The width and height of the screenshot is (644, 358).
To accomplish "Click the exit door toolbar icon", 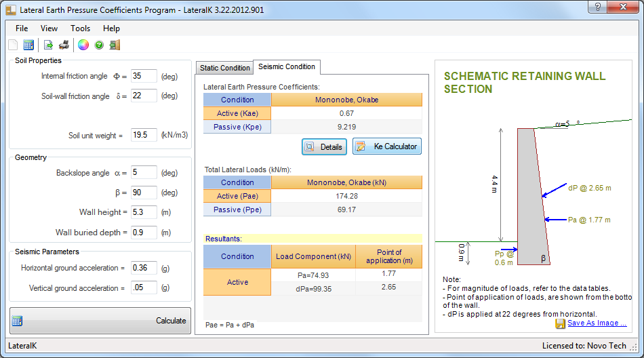I will click(x=115, y=45).
